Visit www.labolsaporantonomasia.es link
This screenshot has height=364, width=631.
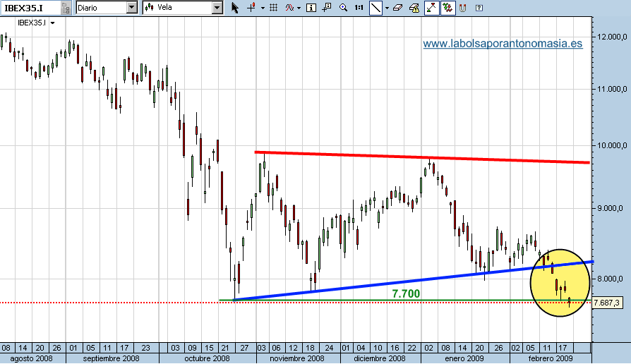(503, 44)
